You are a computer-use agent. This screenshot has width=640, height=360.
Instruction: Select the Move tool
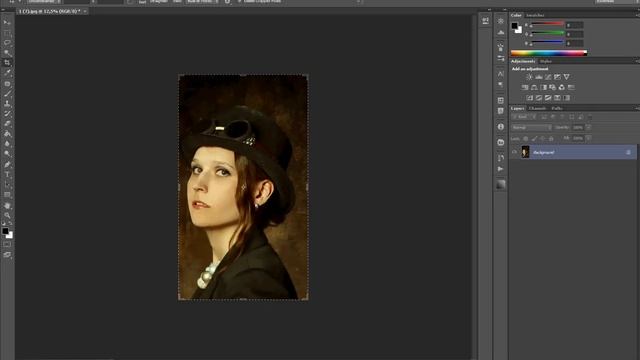click(7, 22)
